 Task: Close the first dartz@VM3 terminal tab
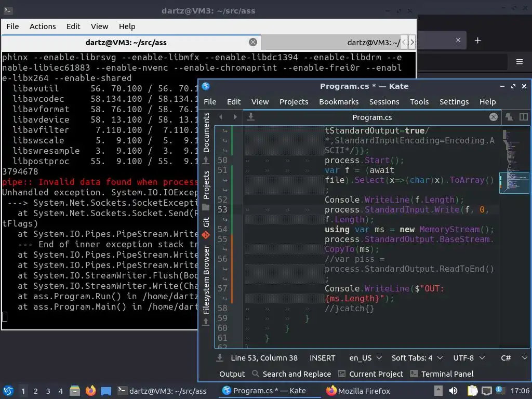point(253,42)
